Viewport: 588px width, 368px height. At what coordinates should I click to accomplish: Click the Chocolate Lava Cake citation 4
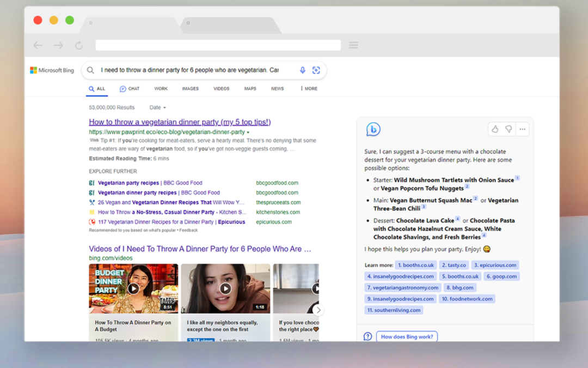click(457, 219)
